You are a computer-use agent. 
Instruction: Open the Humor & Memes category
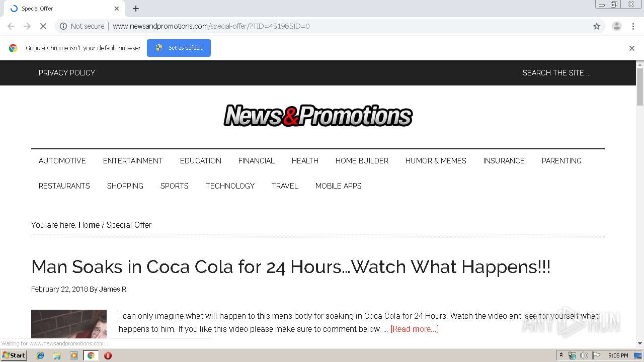point(436,161)
